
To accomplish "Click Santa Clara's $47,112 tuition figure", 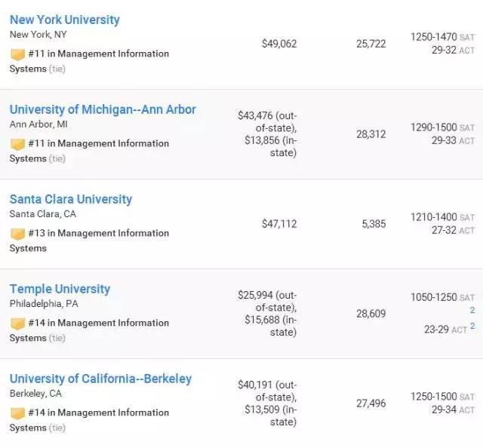I will (279, 223).
